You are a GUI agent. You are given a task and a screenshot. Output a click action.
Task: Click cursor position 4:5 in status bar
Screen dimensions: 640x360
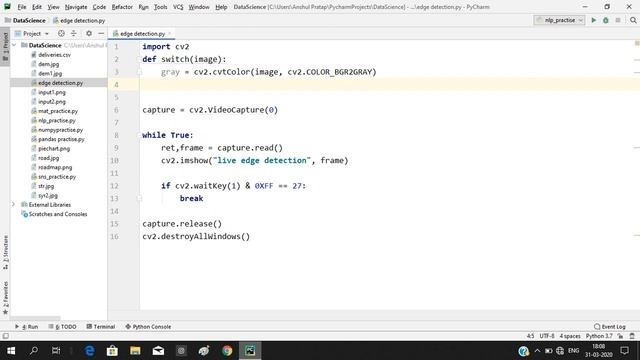530,336
